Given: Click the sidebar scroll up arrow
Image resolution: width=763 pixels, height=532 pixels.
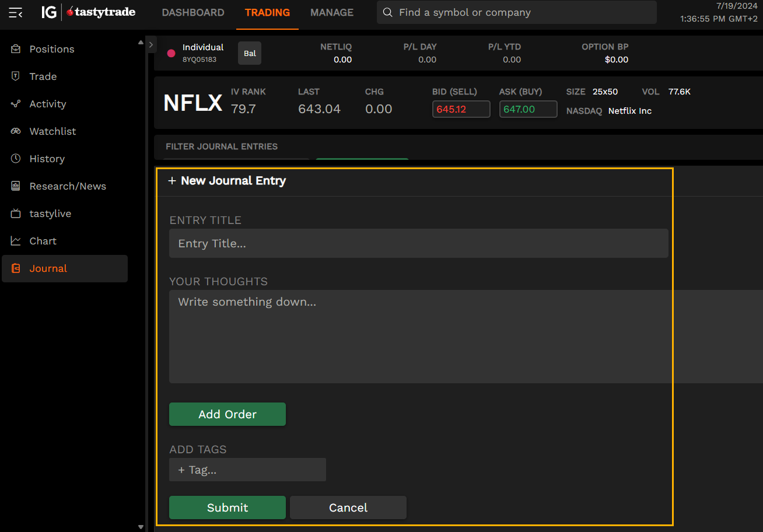Looking at the screenshot, I should (x=140, y=42).
